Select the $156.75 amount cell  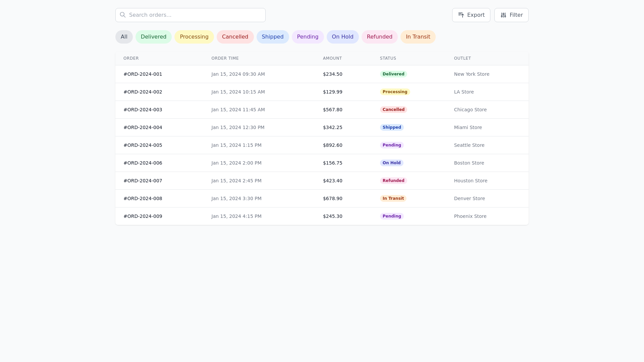333,163
